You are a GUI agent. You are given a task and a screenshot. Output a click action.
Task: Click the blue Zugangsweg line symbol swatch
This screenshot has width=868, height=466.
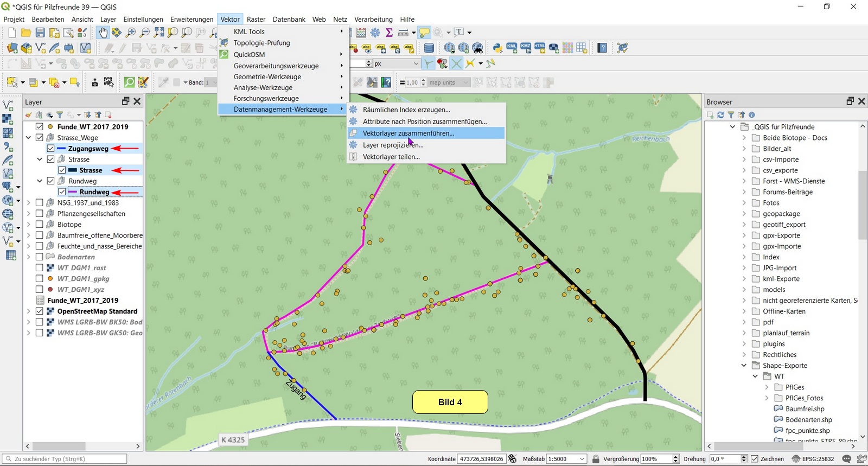click(61, 149)
